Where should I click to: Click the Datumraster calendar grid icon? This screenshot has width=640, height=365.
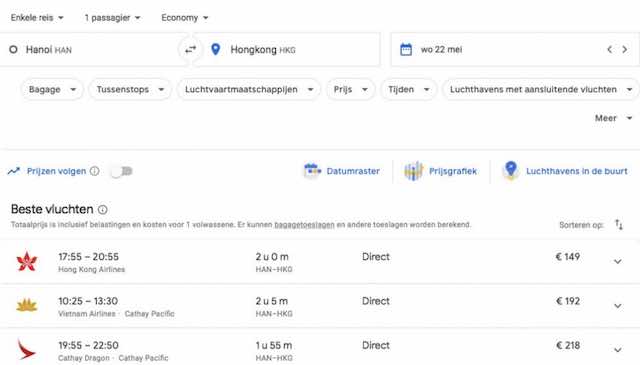pyautogui.click(x=312, y=171)
